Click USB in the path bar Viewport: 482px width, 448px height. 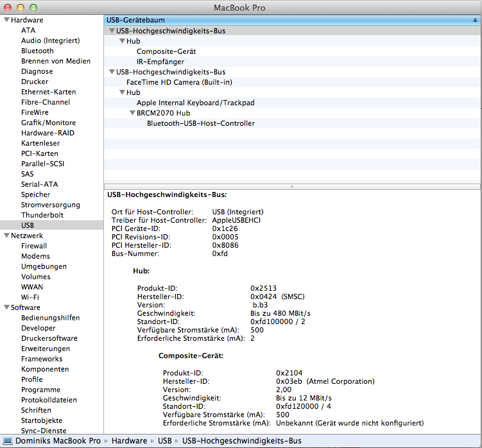(x=165, y=441)
